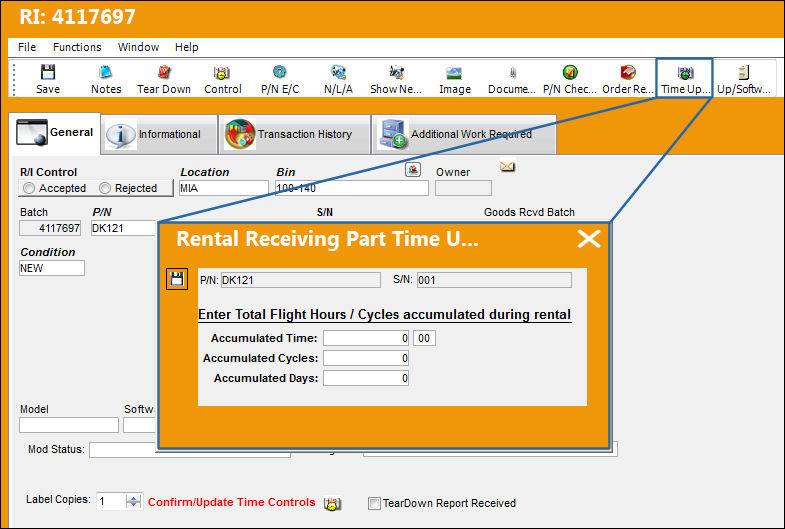785x529 pixels.
Task: Click the Label Copies number field
Action: point(112,501)
